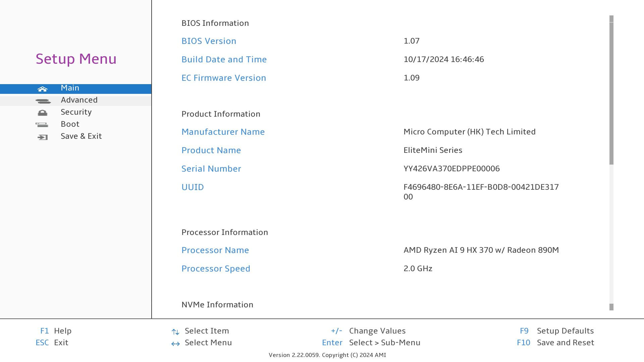Select Manufacturer Name label
This screenshot has width=644, height=362.
tap(223, 132)
